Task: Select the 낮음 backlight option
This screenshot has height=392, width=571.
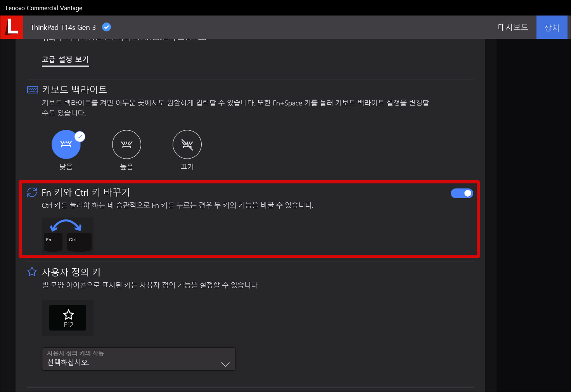Action: [66, 144]
